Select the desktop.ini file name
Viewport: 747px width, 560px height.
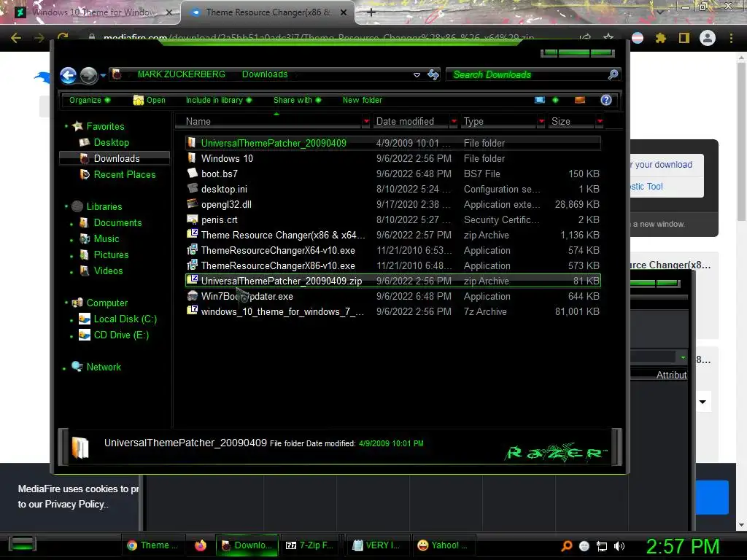(224, 189)
